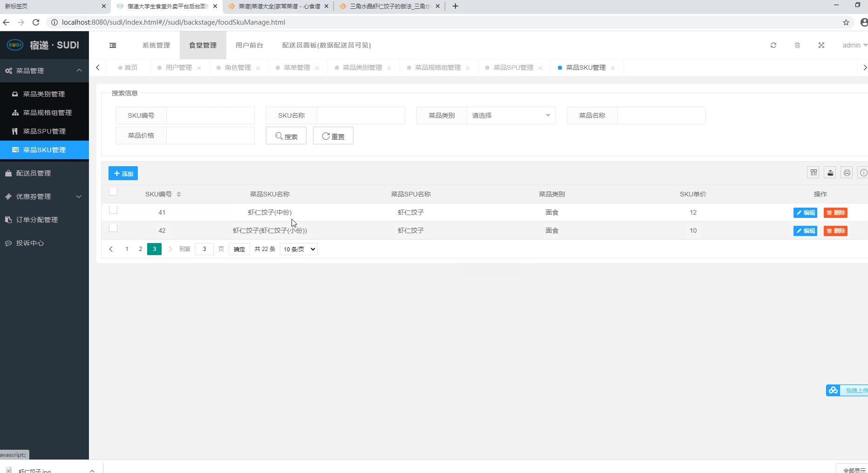Click the refresh icon in top header
The image size is (868, 473).
(x=773, y=45)
